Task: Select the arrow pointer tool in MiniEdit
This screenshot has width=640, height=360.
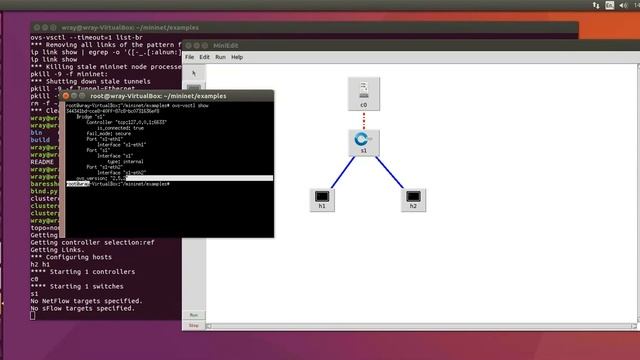Action: click(x=194, y=73)
